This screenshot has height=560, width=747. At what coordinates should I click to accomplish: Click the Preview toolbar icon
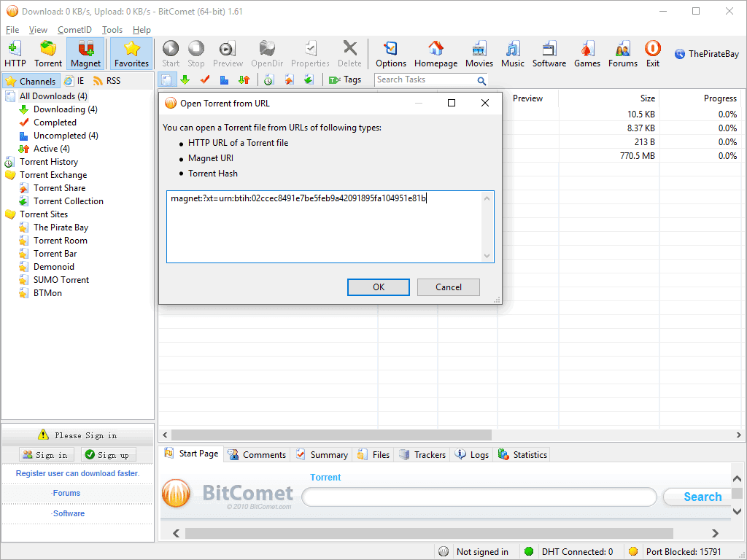[x=228, y=54]
